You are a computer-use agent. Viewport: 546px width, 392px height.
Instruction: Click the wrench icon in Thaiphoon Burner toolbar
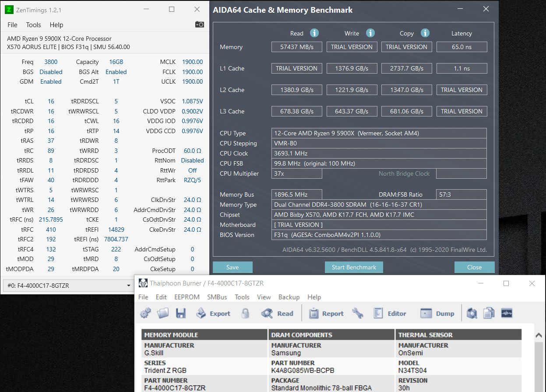(358, 313)
